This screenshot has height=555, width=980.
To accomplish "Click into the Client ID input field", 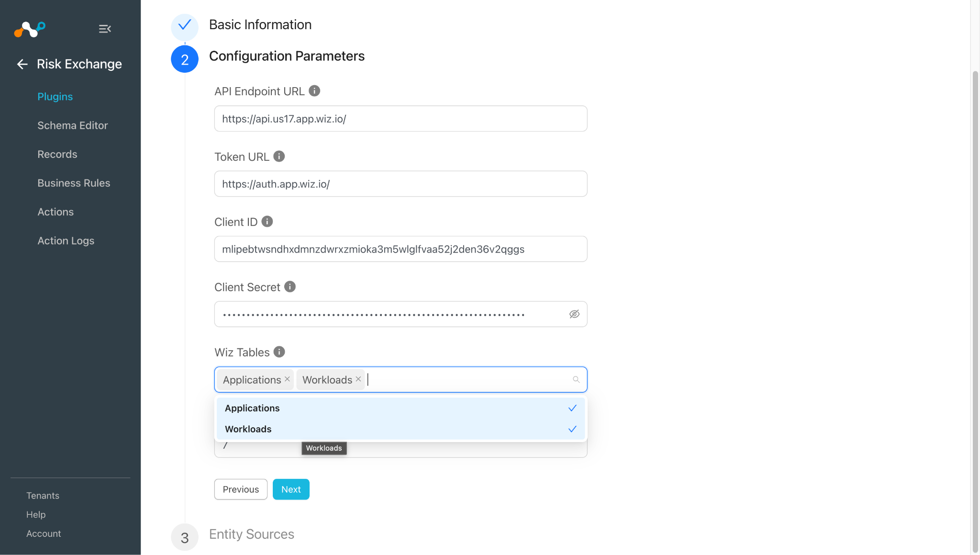I will tap(401, 249).
